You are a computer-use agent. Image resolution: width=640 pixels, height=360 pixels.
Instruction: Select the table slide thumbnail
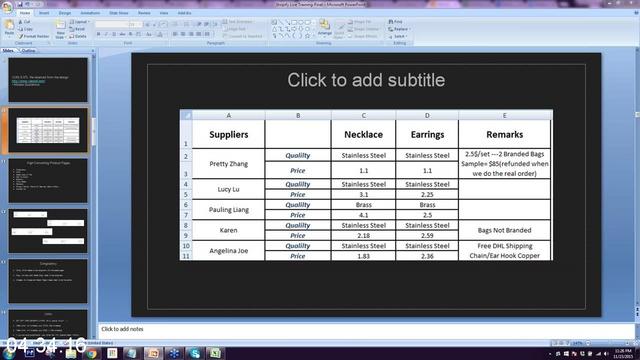tap(48, 130)
